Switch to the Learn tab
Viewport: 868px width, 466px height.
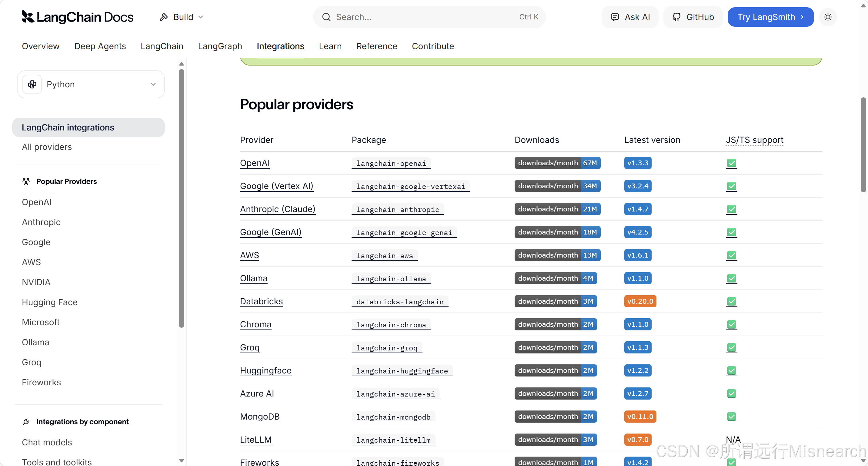click(330, 46)
